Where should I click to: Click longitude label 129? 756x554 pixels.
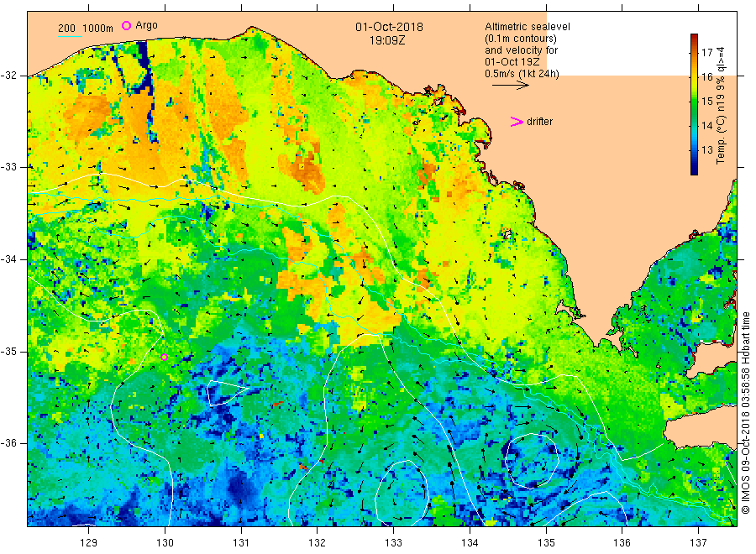[x=89, y=543]
